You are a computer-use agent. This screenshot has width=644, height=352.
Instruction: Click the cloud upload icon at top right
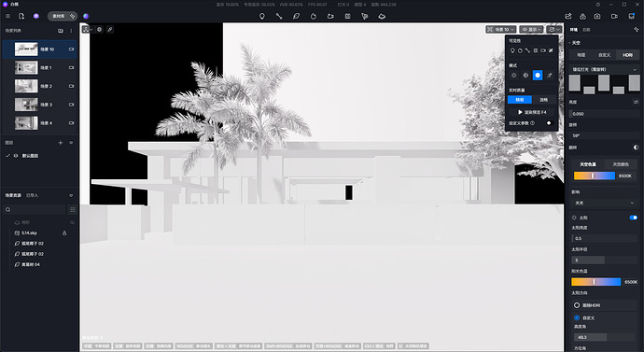[582, 17]
